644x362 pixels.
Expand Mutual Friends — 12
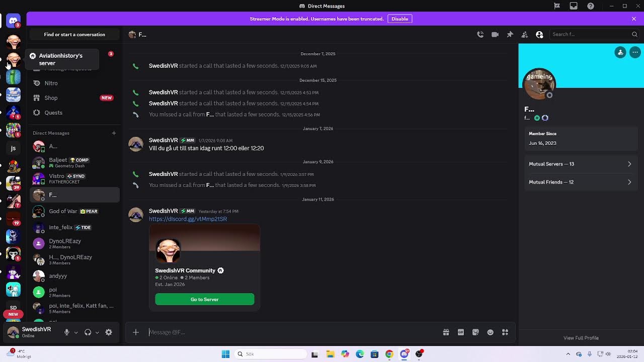point(581,182)
